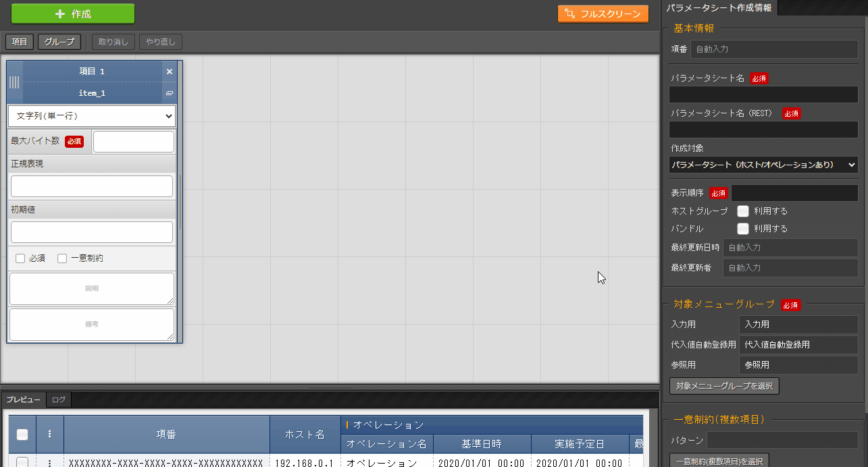Open the 文字列(単一行) type dropdown
The height and width of the screenshot is (467, 868).
(92, 116)
